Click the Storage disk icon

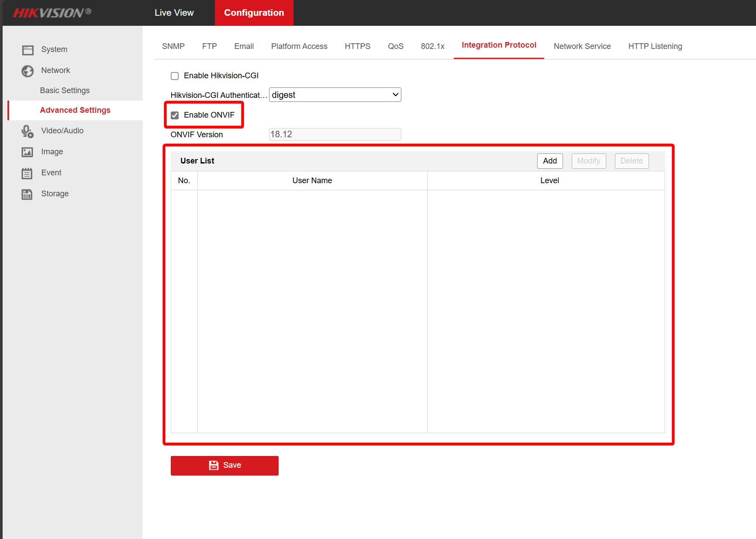[27, 194]
